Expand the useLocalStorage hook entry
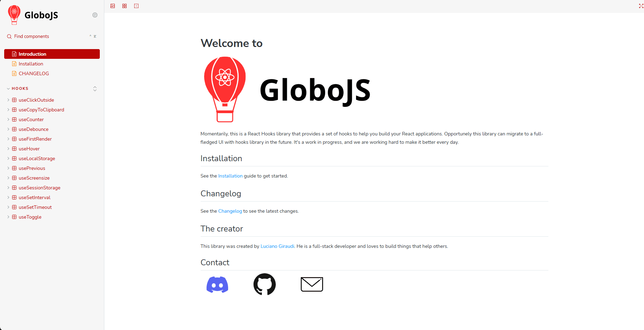 click(8, 158)
